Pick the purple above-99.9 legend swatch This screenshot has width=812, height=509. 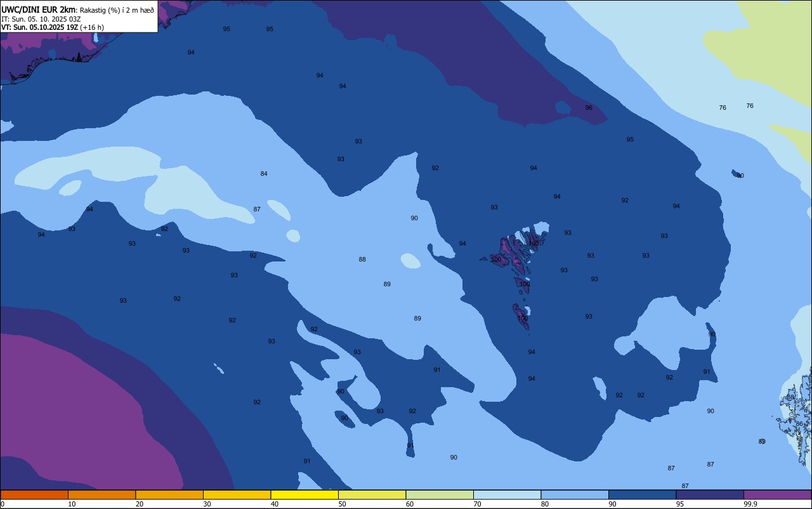click(x=778, y=494)
